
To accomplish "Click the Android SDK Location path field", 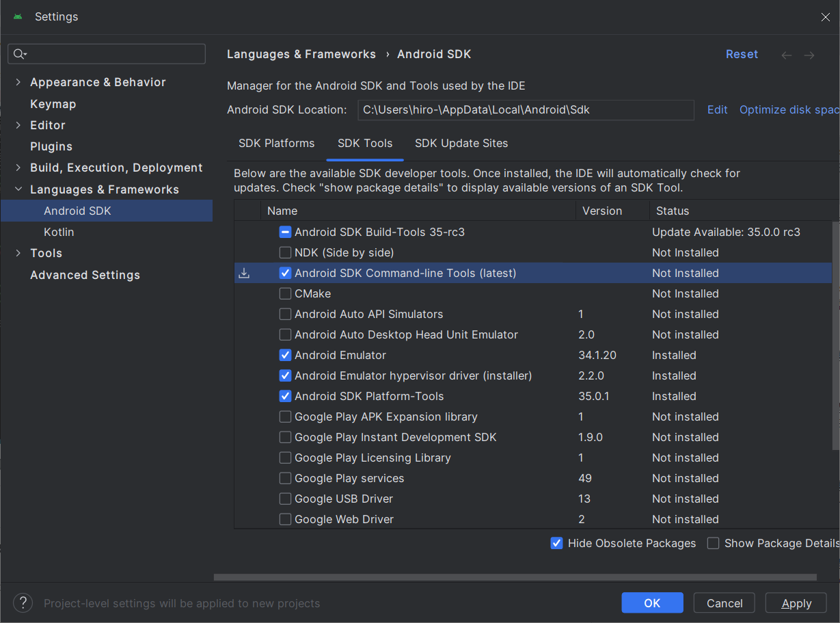I will click(525, 110).
